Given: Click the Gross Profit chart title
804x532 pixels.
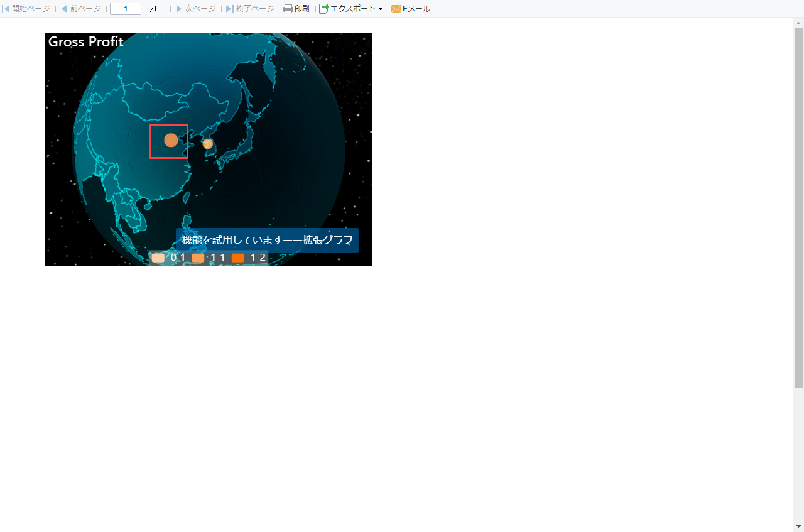Looking at the screenshot, I should [86, 42].
